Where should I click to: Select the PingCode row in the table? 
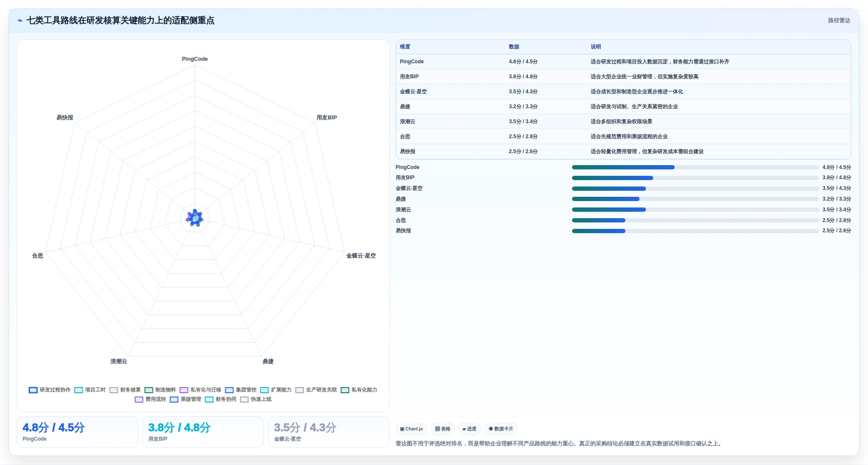pyautogui.click(x=623, y=62)
